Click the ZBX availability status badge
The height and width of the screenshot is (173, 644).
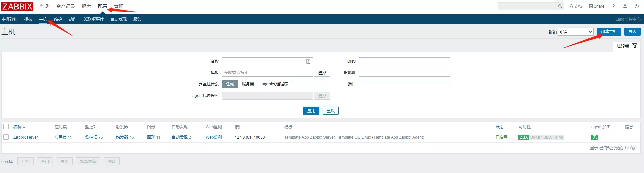click(523, 137)
